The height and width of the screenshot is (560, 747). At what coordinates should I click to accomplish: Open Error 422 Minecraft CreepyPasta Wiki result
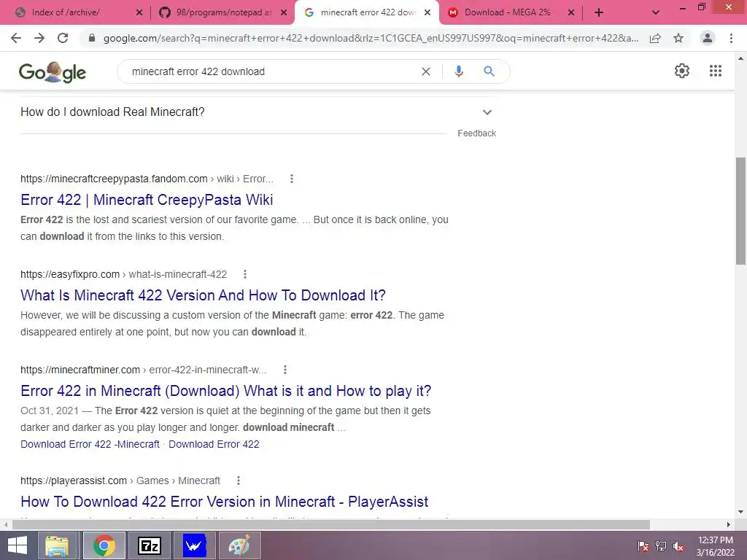tap(147, 200)
